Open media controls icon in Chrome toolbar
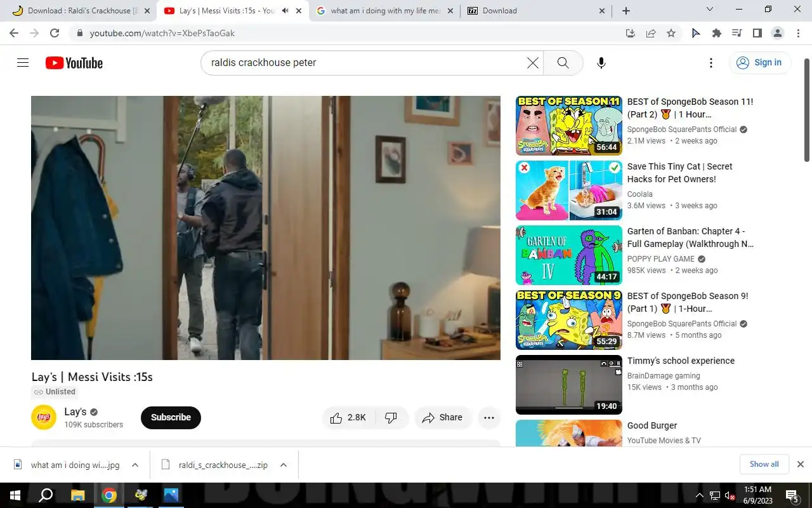This screenshot has height=508, width=812. coord(737,33)
